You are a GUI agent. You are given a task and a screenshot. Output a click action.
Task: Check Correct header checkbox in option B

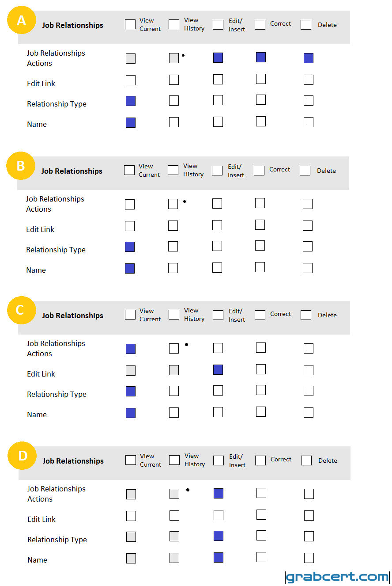coord(259,170)
